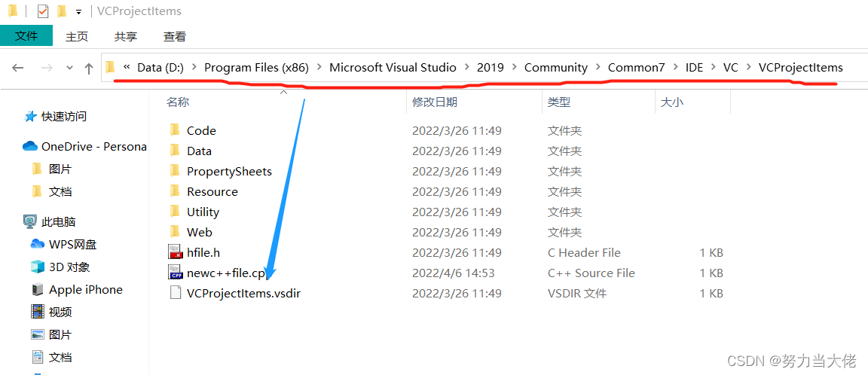Click the 快速访问 star icon

pyautogui.click(x=30, y=117)
